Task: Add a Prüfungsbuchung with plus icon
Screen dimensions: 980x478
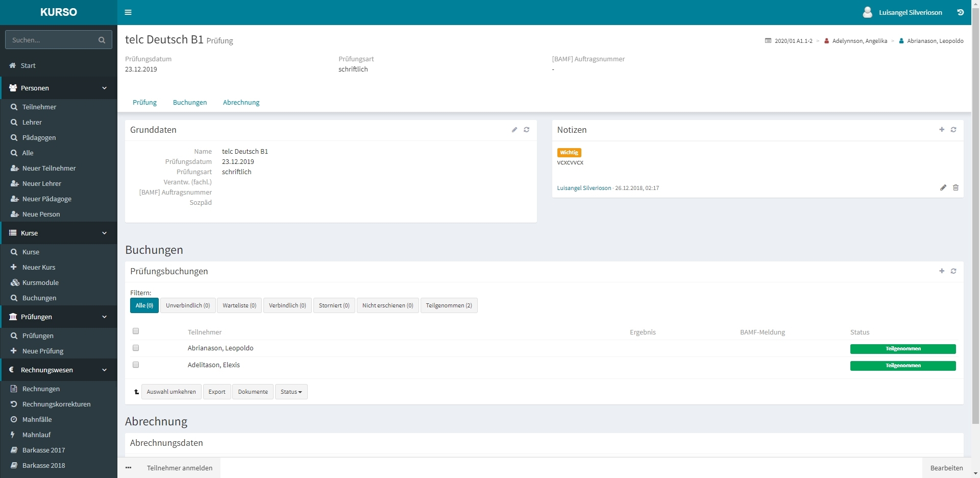Action: click(x=942, y=271)
